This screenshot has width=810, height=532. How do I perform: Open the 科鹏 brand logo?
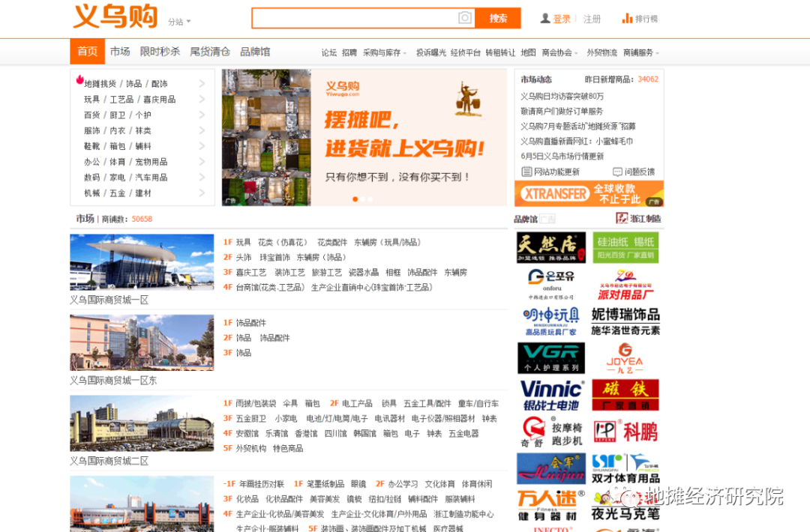tap(625, 432)
